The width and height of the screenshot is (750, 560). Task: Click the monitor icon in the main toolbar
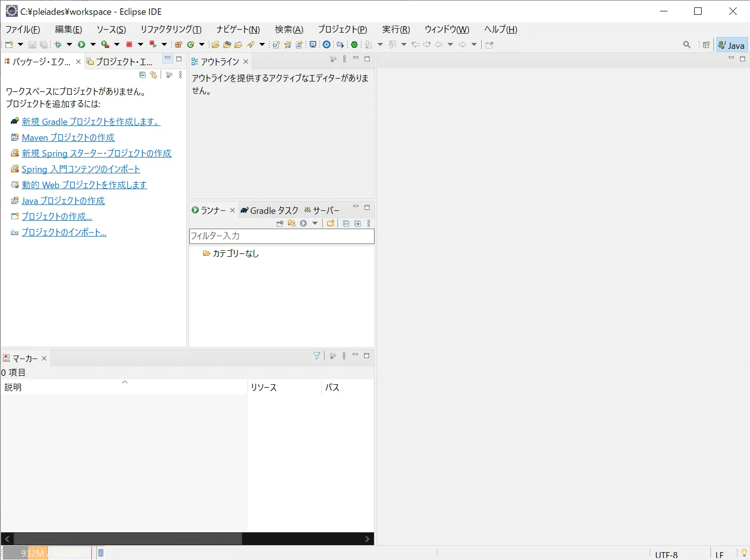[313, 44]
